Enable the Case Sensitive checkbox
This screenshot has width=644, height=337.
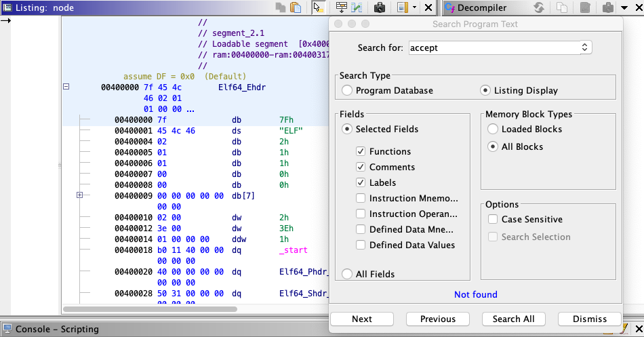(493, 219)
